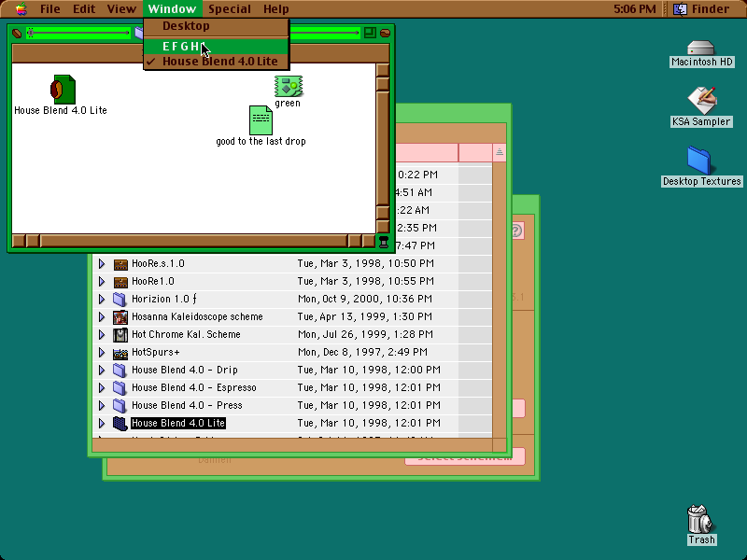Image resolution: width=747 pixels, height=560 pixels.
Task: Click the date Tue, Mar 10, 1998, 12:00 PM
Action: tap(369, 370)
